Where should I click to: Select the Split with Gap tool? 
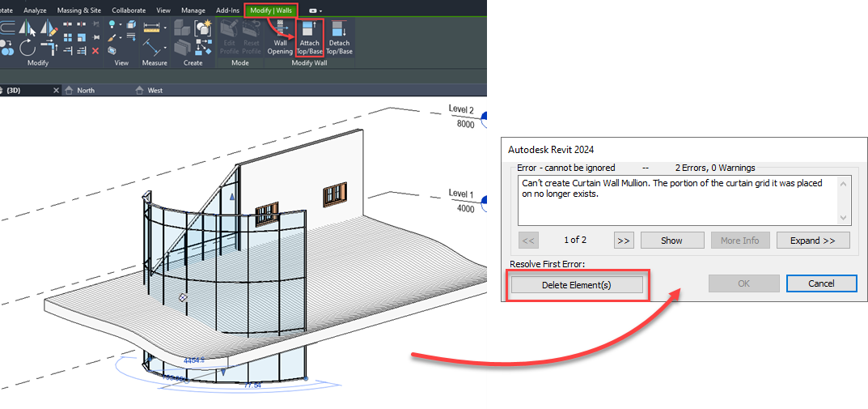tap(82, 23)
